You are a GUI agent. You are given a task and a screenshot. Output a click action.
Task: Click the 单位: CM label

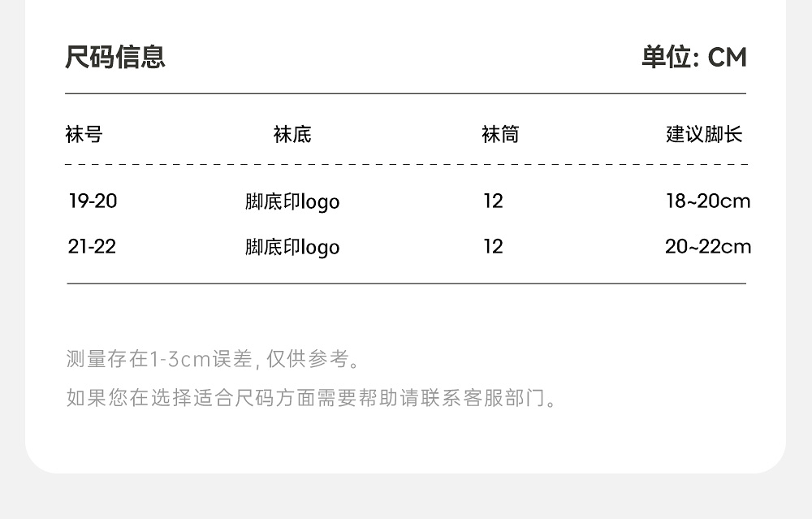693,58
